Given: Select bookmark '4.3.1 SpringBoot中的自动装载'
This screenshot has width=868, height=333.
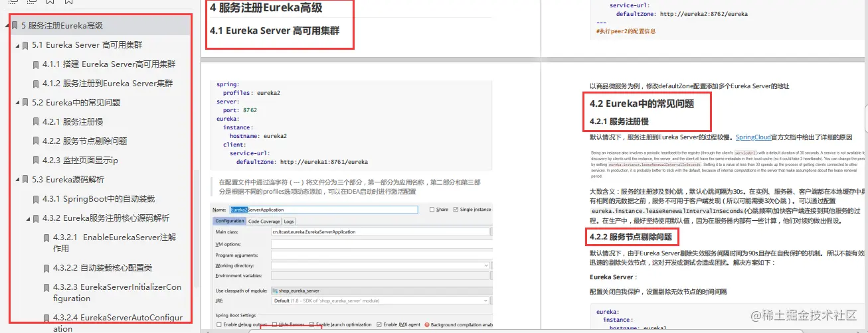Looking at the screenshot, I should (x=99, y=199).
